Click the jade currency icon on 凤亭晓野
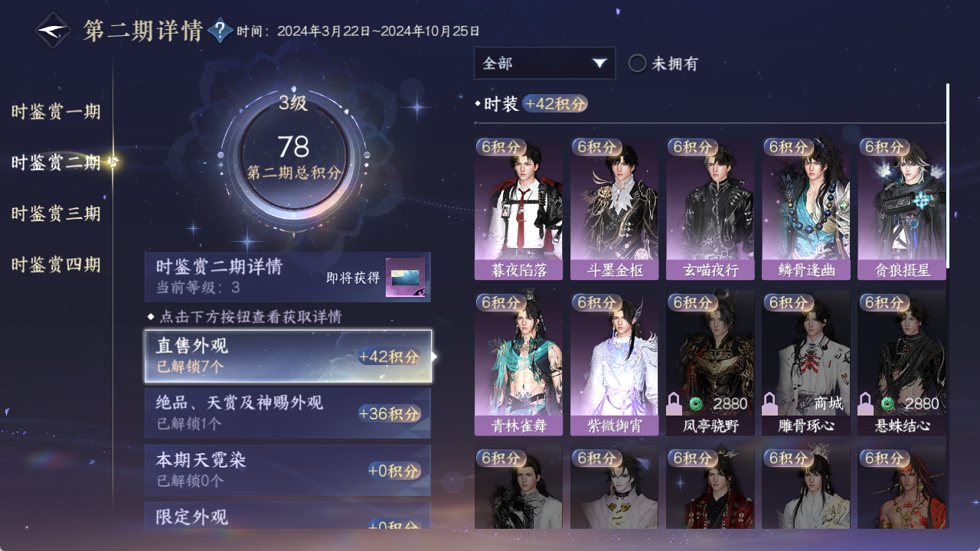980x551 pixels. click(x=696, y=403)
